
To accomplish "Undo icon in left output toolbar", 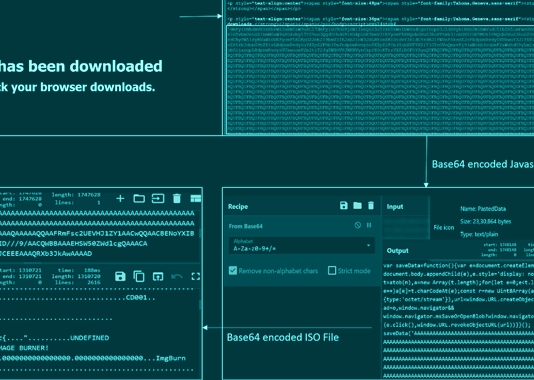I will coord(177,276).
